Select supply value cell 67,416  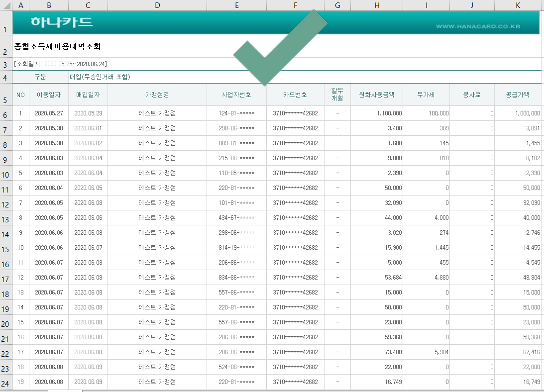coord(518,352)
